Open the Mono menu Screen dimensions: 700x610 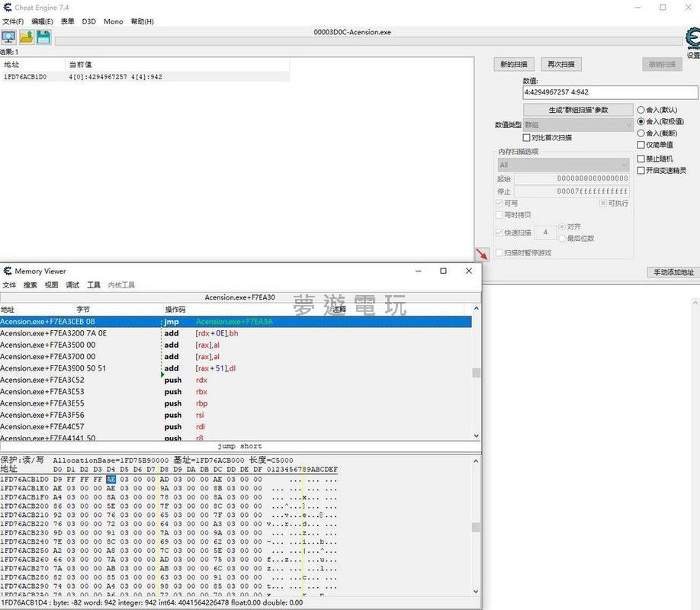point(113,21)
